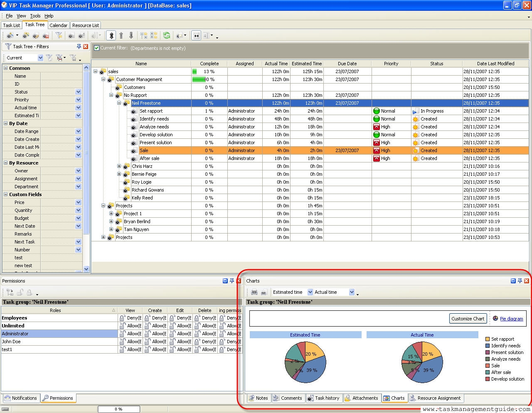Click the clear filter icon in Filters panel
This screenshot has height=413, width=532.
point(73,58)
